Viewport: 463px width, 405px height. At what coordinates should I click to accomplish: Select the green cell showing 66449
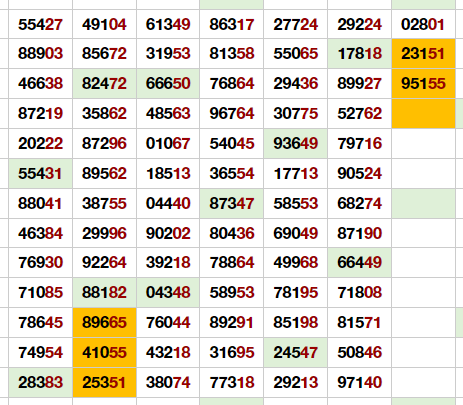tap(360, 262)
